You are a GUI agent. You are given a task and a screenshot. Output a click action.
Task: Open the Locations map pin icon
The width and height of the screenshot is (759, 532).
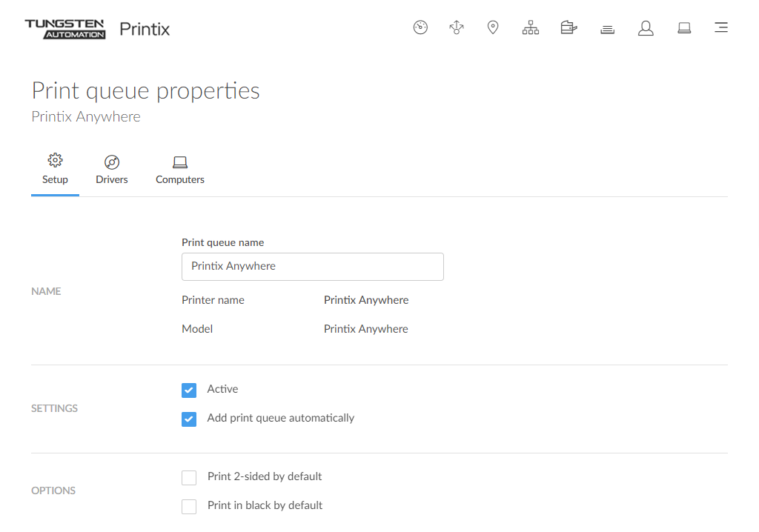point(493,28)
